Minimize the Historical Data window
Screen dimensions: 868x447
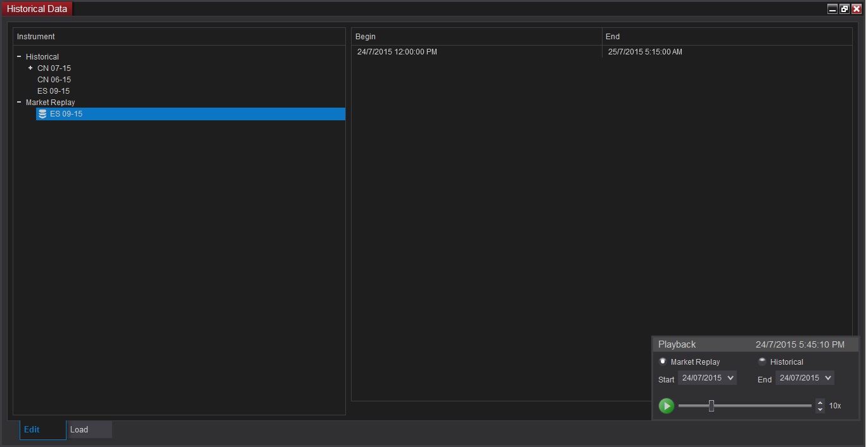pos(833,9)
